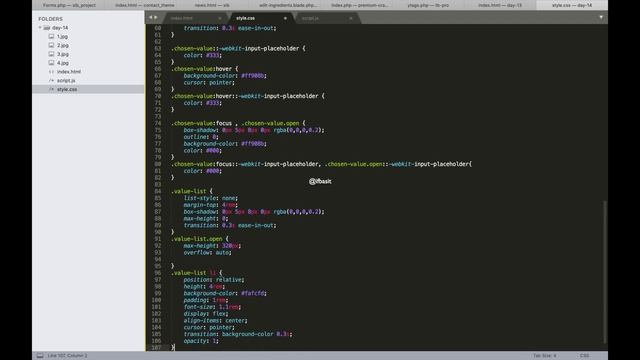Screen dimensions: 640x360
Task: Open the Tab Size menu in status bar
Action: pos(544,356)
